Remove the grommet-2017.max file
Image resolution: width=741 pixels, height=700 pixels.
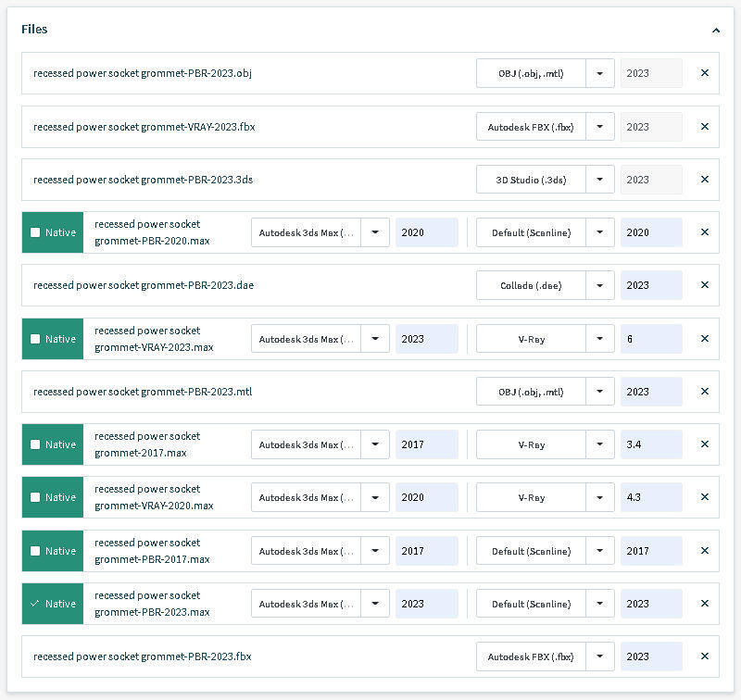pos(704,444)
